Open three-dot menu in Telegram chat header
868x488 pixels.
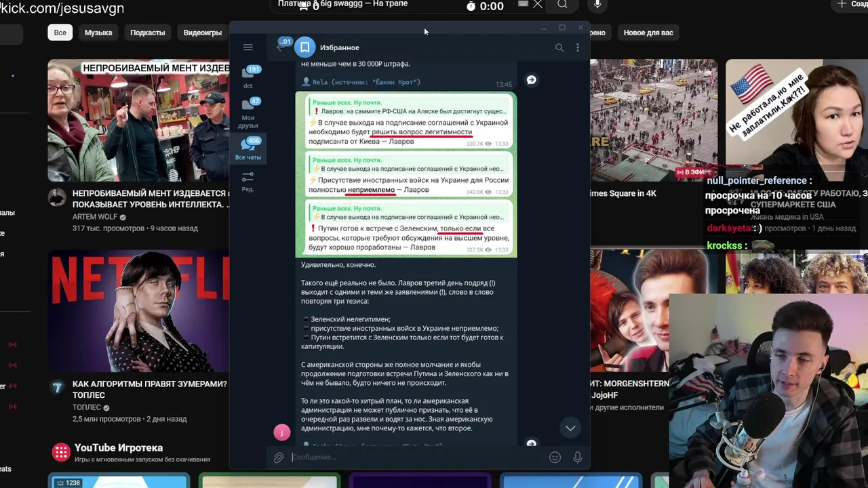click(x=578, y=47)
